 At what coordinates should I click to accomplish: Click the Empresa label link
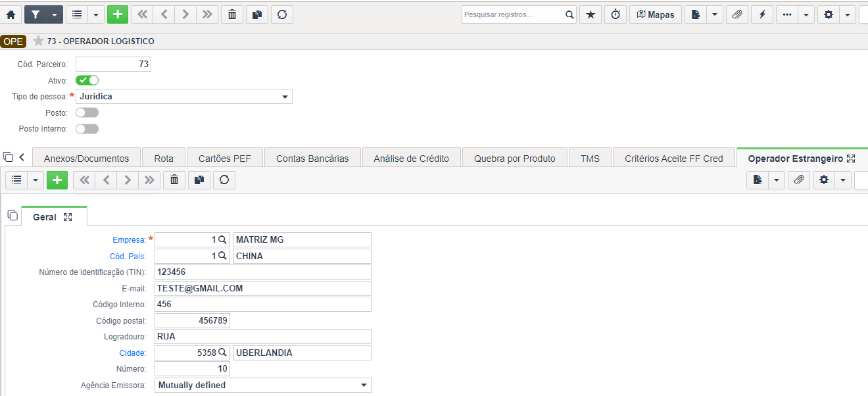tap(129, 240)
